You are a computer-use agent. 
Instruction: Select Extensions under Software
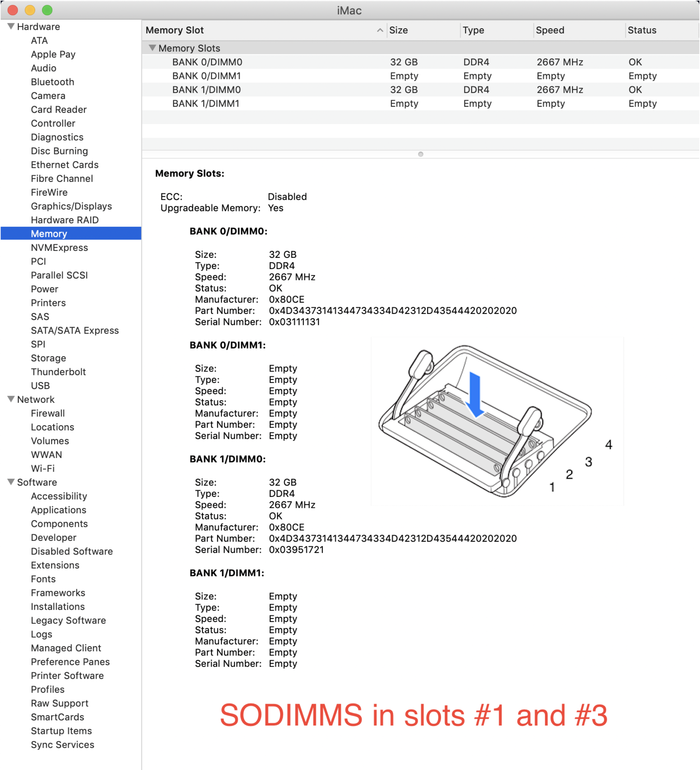click(x=55, y=565)
